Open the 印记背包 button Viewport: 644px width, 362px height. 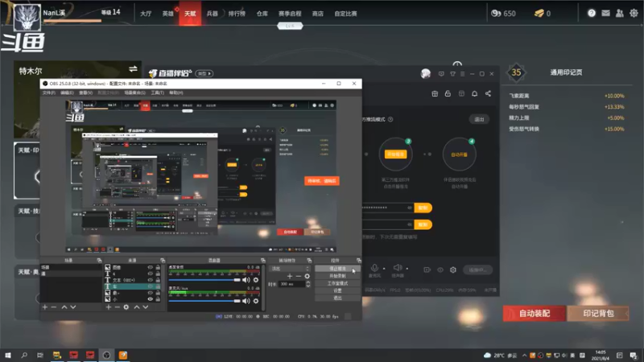click(x=598, y=314)
